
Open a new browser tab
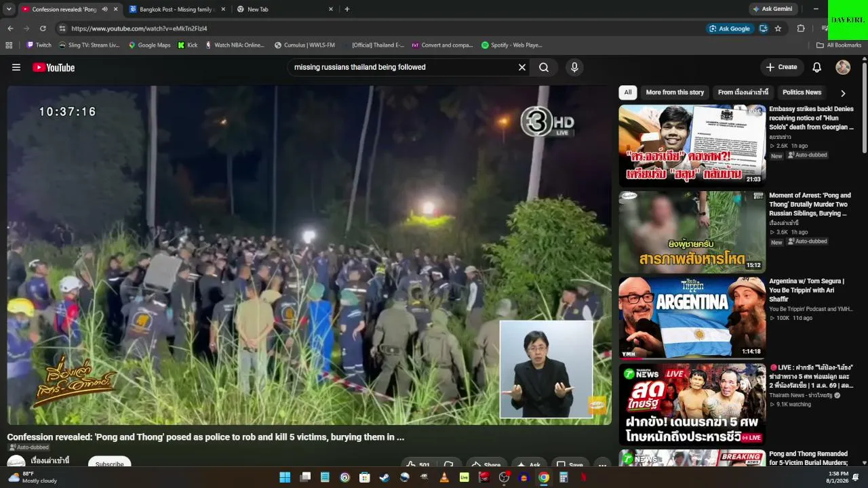(347, 9)
